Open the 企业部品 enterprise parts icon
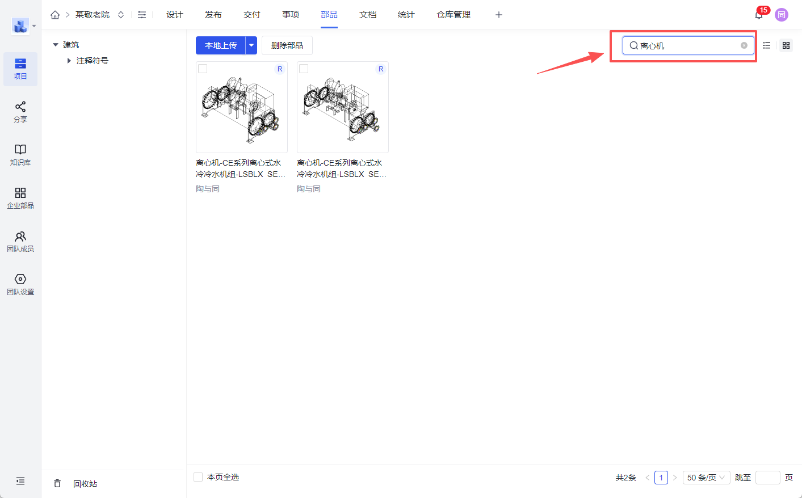Image resolution: width=802 pixels, height=498 pixels. 20,197
